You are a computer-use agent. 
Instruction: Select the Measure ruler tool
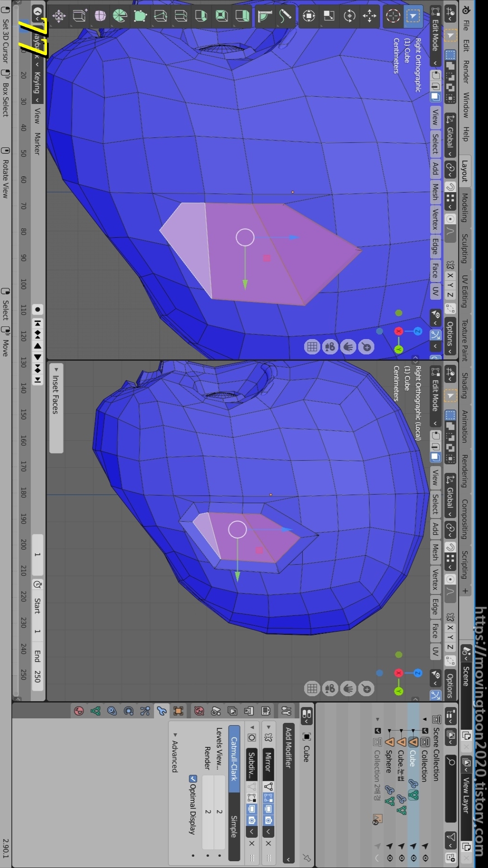pos(265,16)
